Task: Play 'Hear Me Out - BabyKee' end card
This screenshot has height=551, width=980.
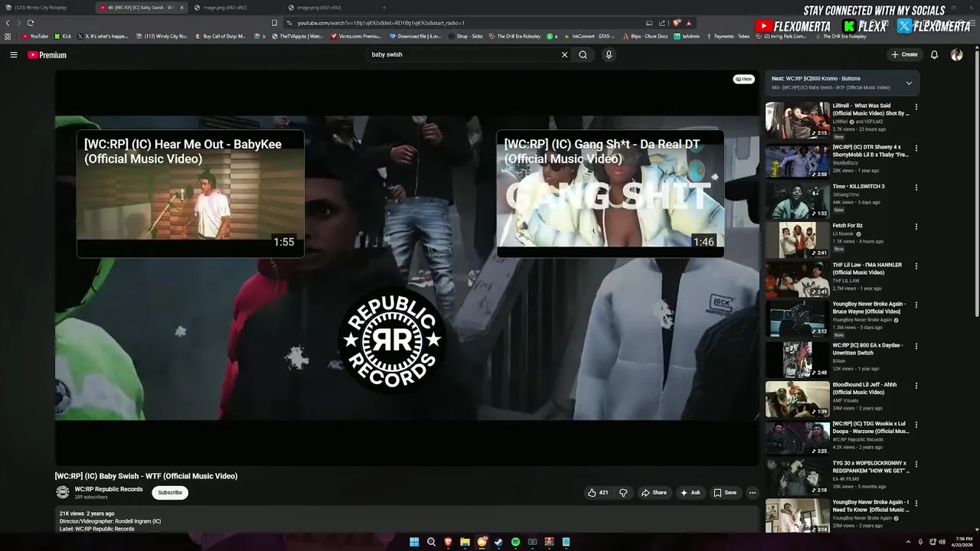Action: (x=190, y=194)
